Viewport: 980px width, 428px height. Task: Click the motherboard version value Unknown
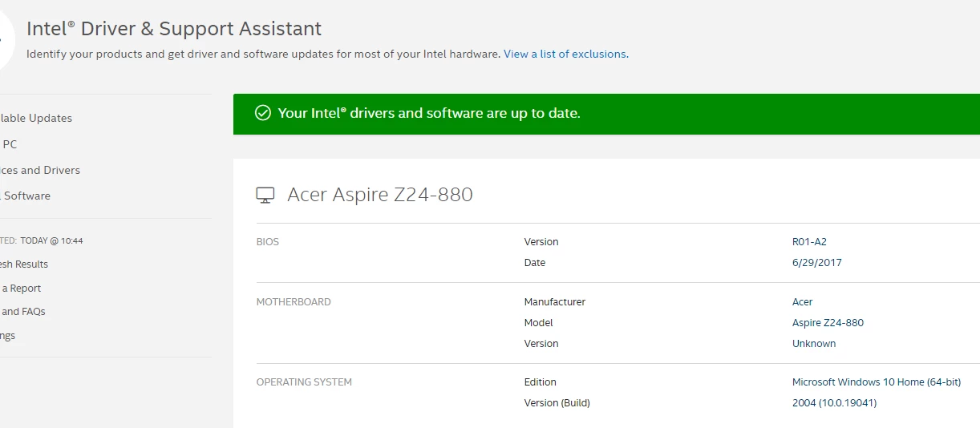[x=814, y=343]
